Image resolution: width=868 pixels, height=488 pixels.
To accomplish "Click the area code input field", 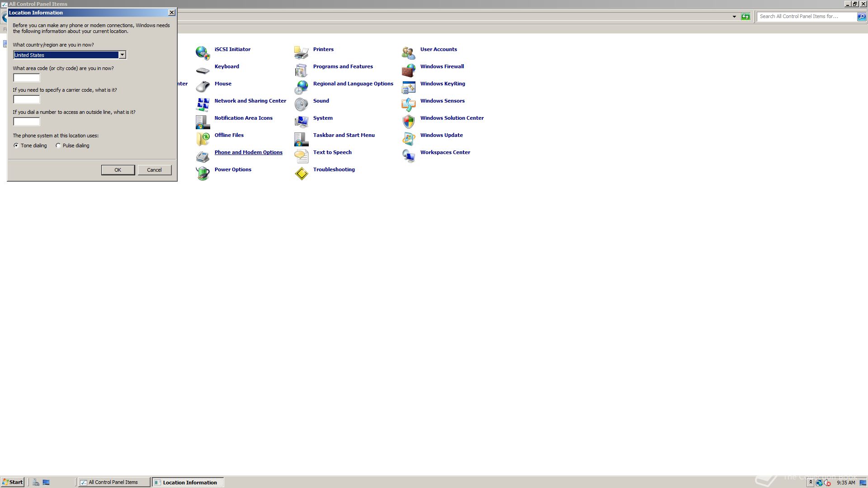I will (27, 78).
